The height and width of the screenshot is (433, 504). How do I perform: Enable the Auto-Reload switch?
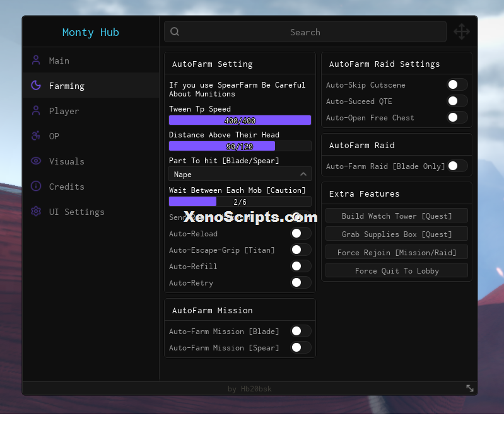coord(300,234)
